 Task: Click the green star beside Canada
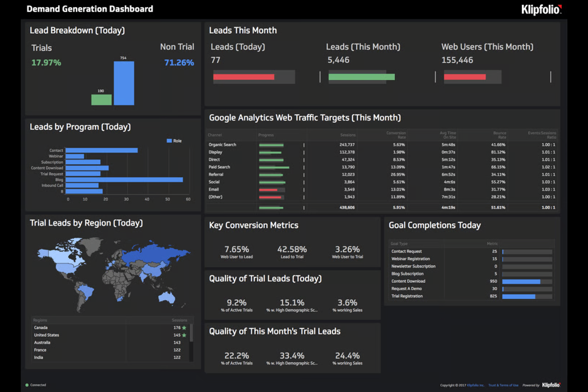point(184,328)
